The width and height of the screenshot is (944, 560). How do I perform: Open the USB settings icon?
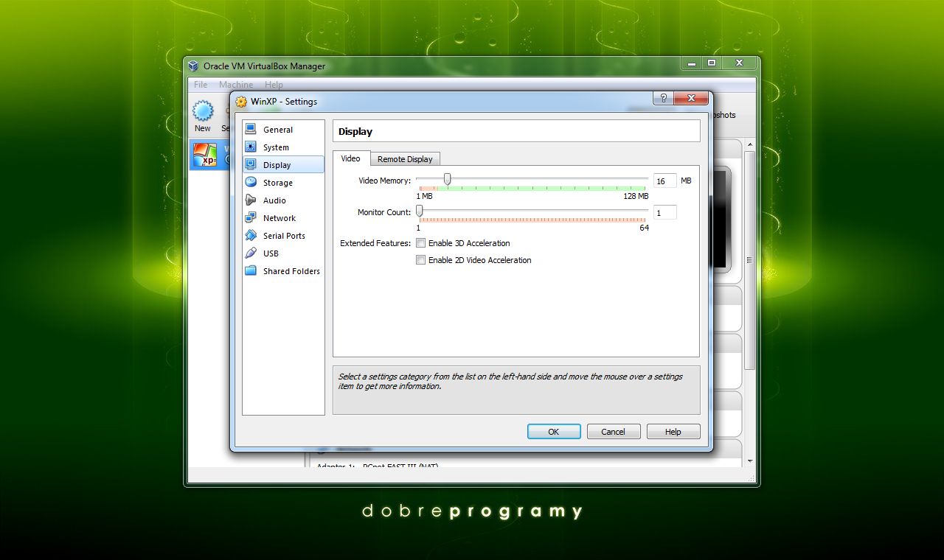pos(251,253)
